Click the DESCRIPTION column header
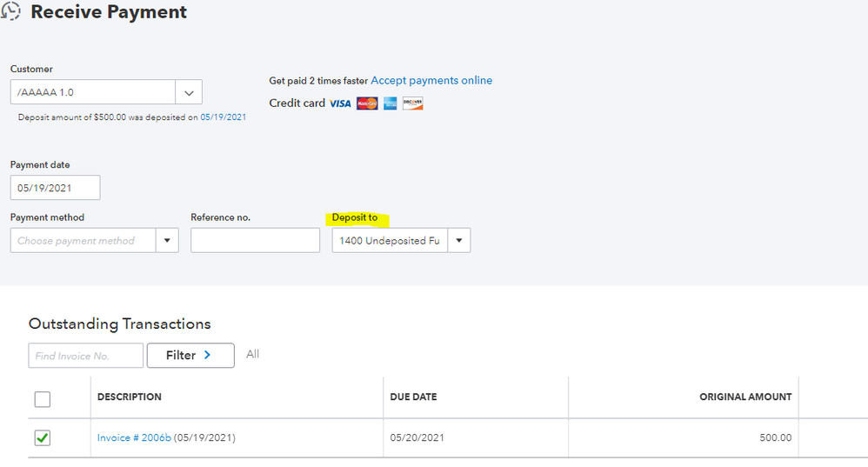This screenshot has height=467, width=868. tap(130, 397)
